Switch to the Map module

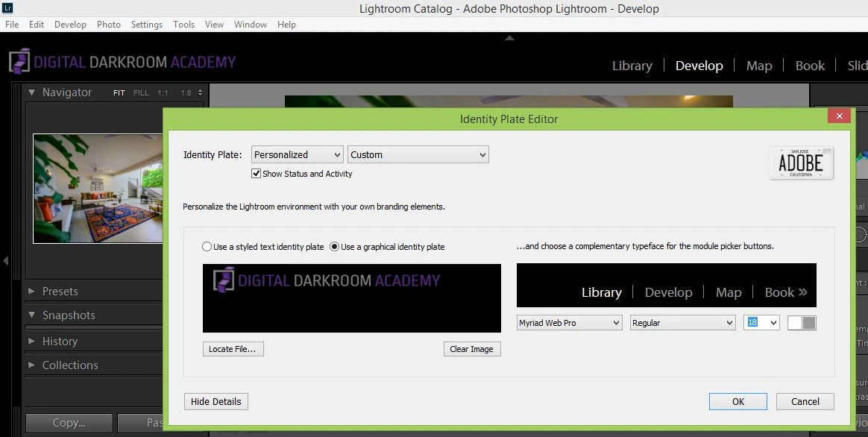(x=759, y=66)
